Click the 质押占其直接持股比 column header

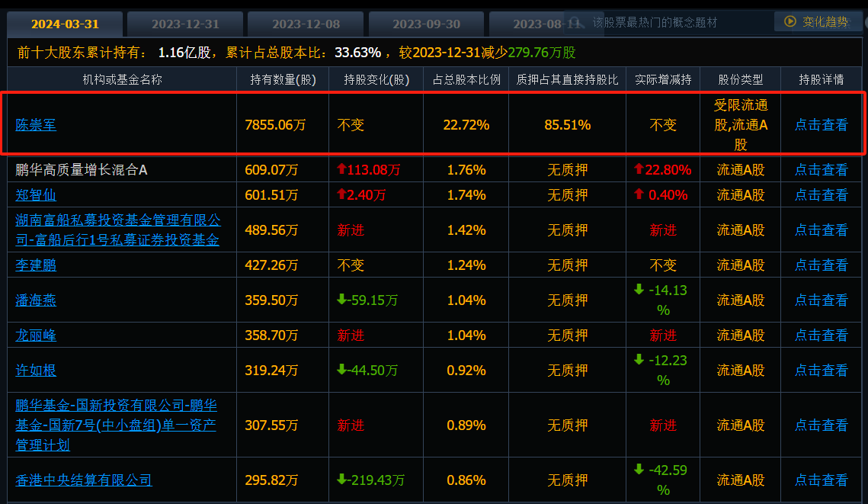click(568, 80)
